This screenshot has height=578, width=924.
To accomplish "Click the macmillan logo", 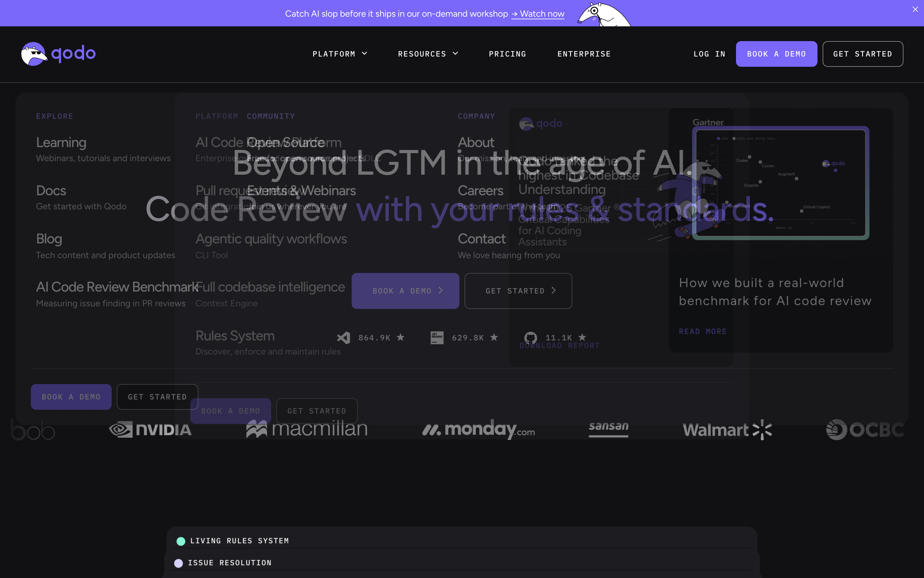I will [x=307, y=429].
